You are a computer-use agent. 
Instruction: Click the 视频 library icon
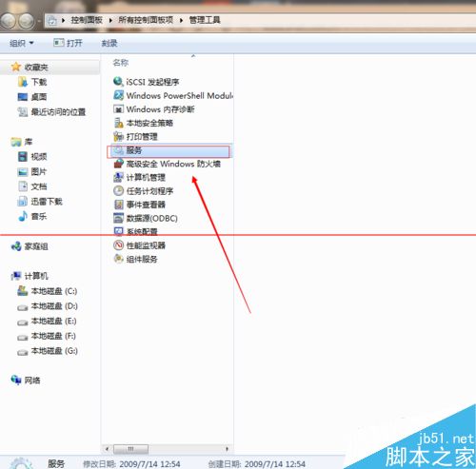click(x=23, y=156)
